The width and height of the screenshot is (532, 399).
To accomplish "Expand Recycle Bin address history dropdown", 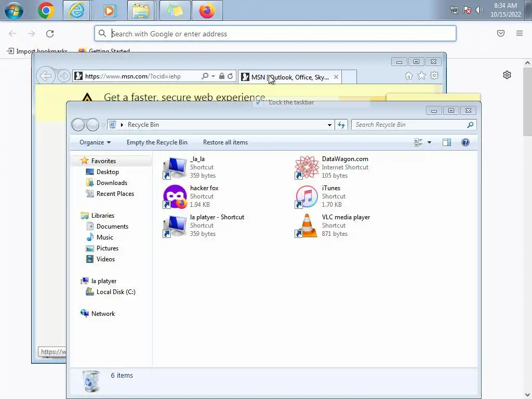I will (329, 125).
